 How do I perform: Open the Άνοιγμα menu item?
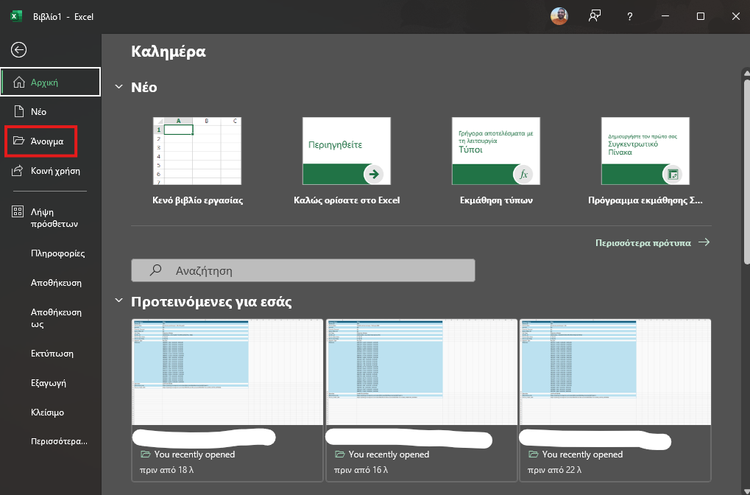tap(47, 141)
